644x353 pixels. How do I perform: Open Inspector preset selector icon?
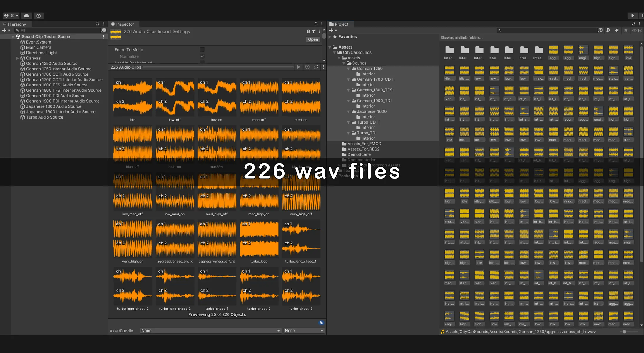(314, 31)
